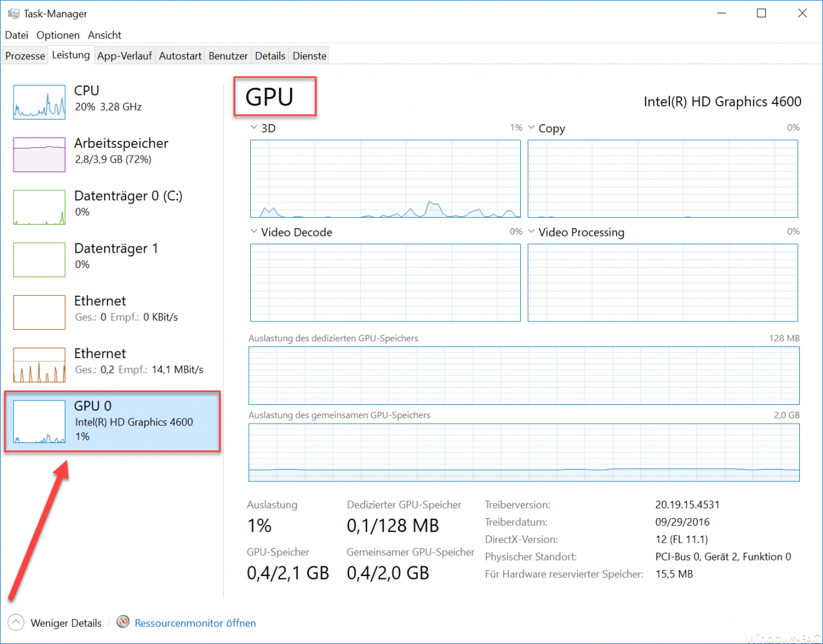Viewport: 823px width, 644px height.
Task: Click the Video Decode usage graph
Action: (x=385, y=283)
